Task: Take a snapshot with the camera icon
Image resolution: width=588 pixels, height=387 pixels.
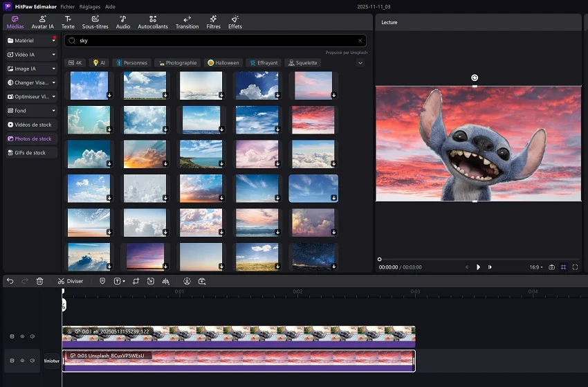Action: (551, 267)
